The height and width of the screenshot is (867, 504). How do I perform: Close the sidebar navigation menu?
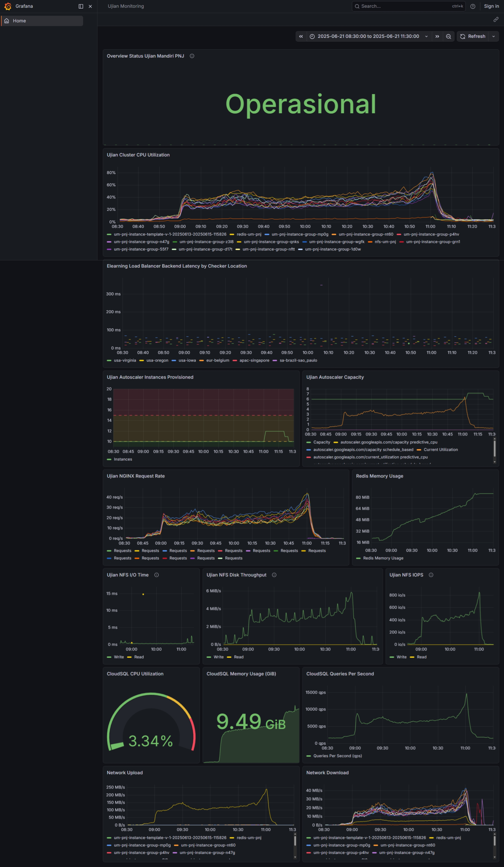point(91,6)
